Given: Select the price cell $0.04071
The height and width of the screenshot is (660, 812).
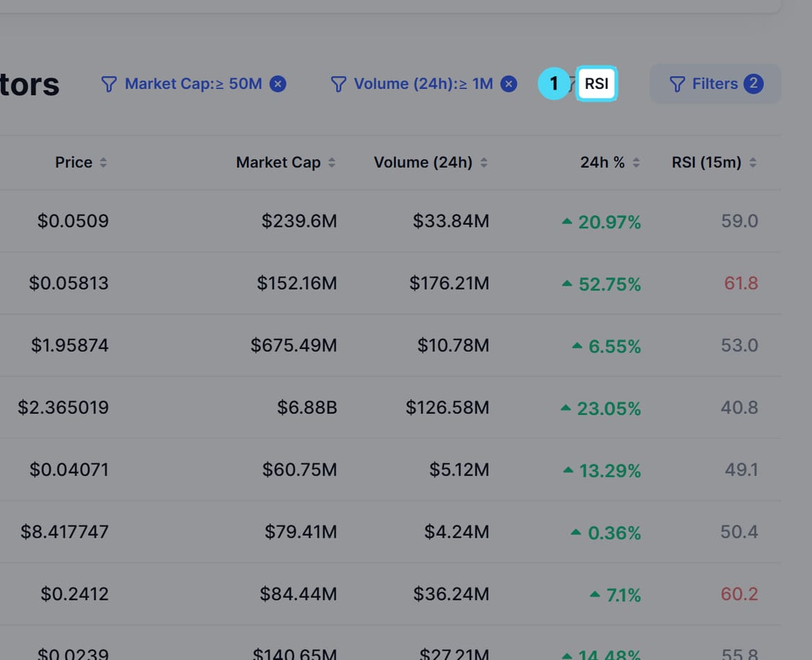Looking at the screenshot, I should [x=69, y=470].
